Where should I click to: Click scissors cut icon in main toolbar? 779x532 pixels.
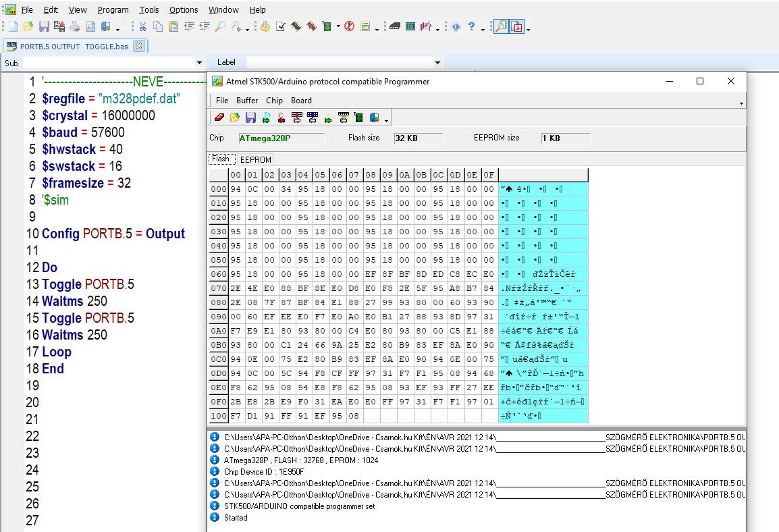coord(142,27)
